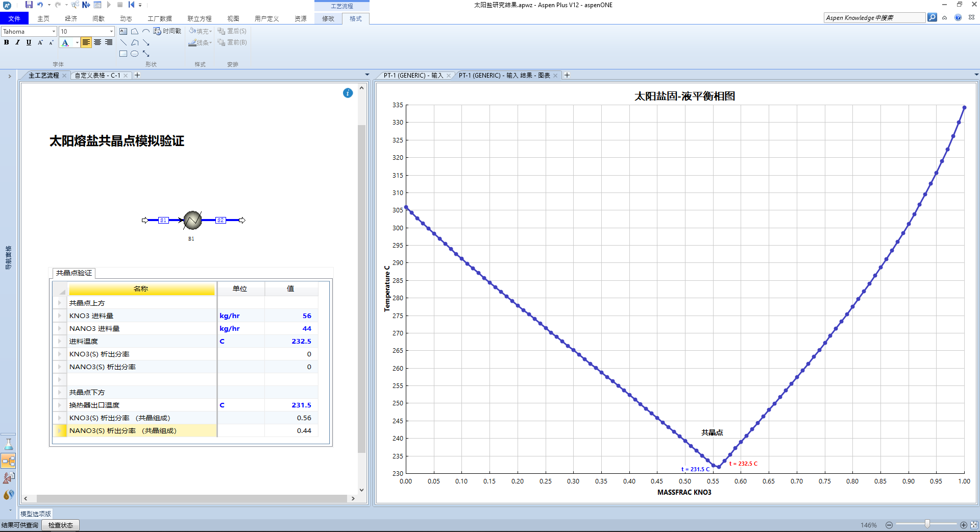
Task: Switch to Simulation environment icon
Action: coord(9,461)
